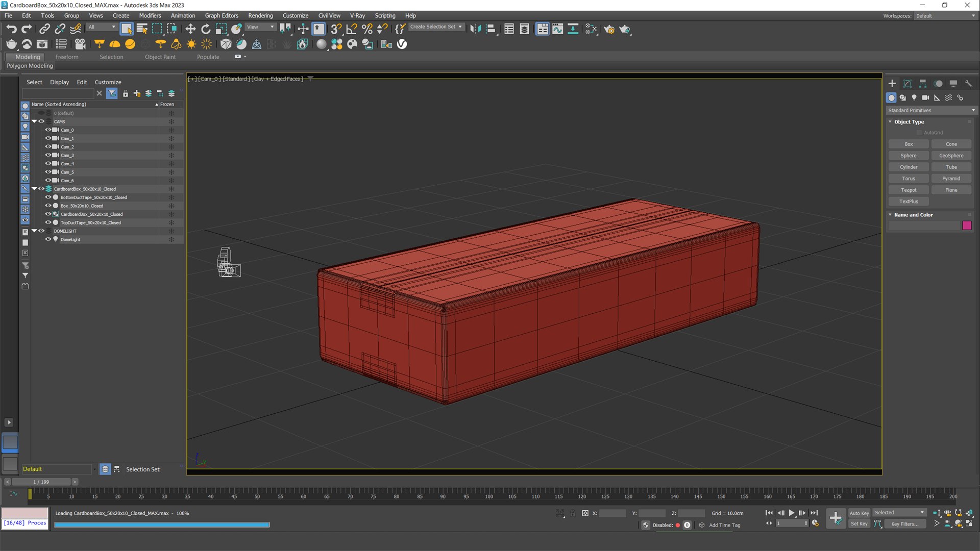The width and height of the screenshot is (980, 551).
Task: Open the Rendering menu
Action: click(x=260, y=15)
